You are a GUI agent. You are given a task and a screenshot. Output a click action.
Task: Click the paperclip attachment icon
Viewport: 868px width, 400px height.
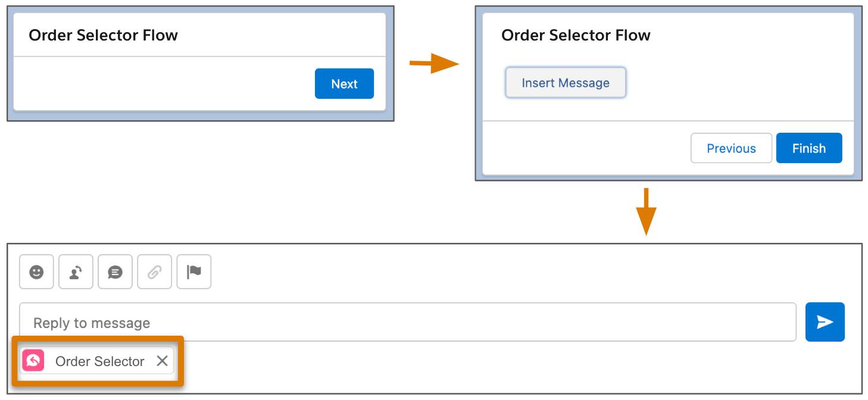pos(154,272)
